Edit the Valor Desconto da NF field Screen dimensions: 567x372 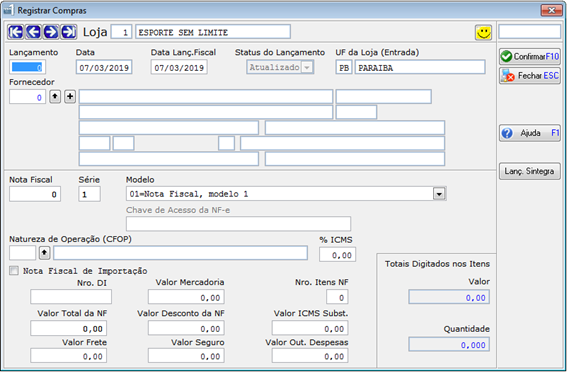click(186, 329)
